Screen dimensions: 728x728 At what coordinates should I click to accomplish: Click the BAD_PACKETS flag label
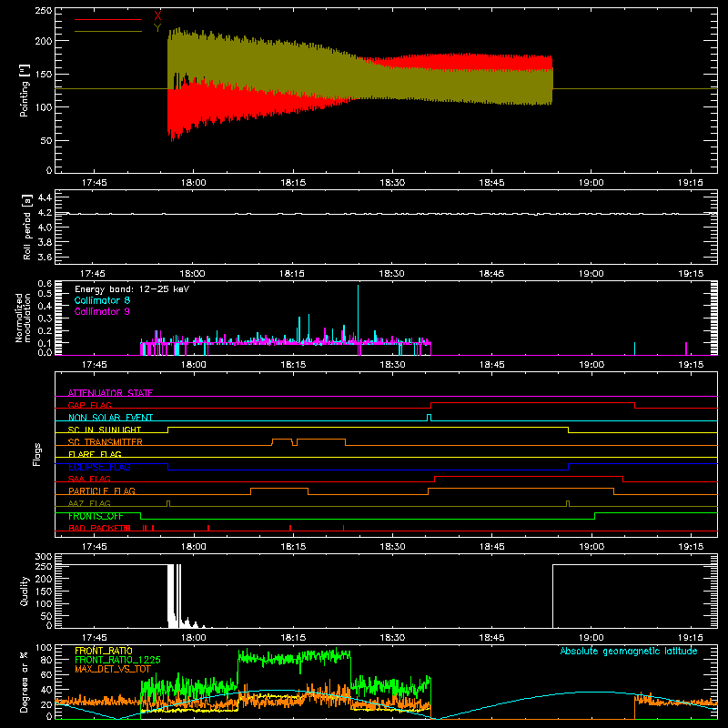[x=99, y=528]
